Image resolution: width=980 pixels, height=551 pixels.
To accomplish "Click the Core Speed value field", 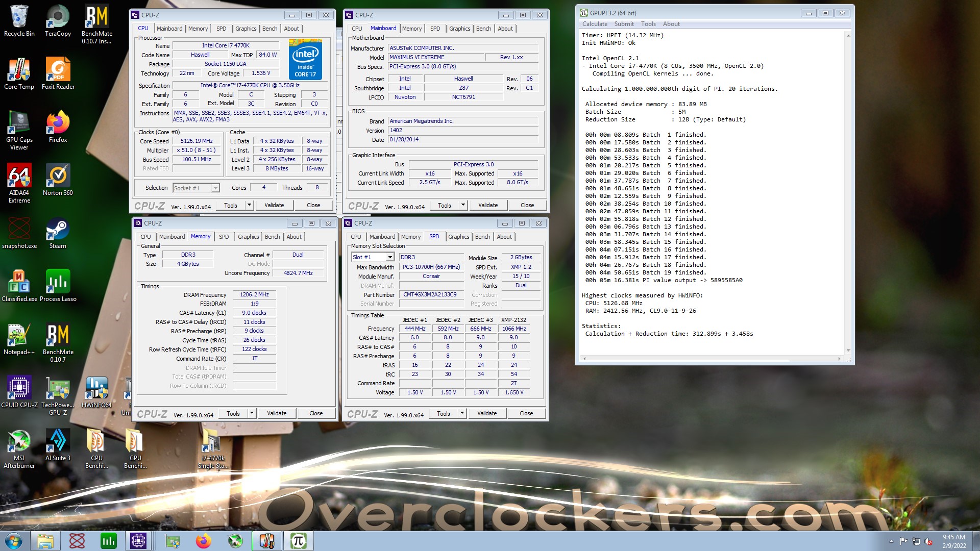I will (x=197, y=141).
